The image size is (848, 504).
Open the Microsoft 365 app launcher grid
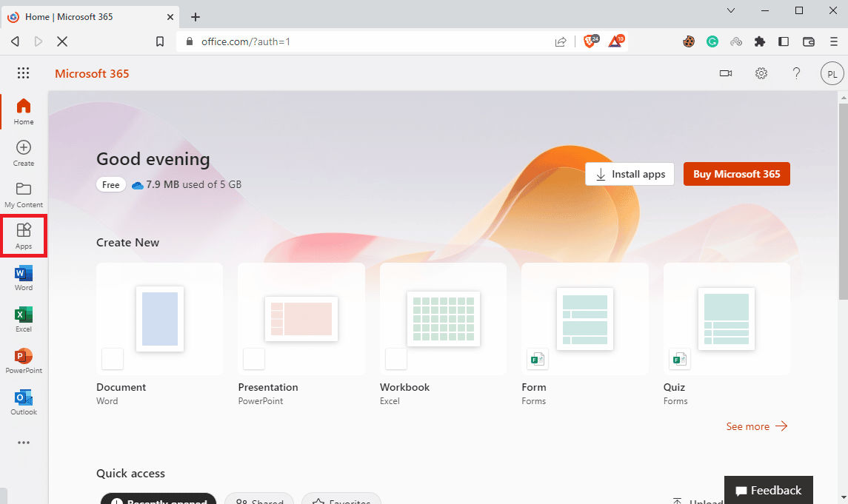(x=23, y=73)
